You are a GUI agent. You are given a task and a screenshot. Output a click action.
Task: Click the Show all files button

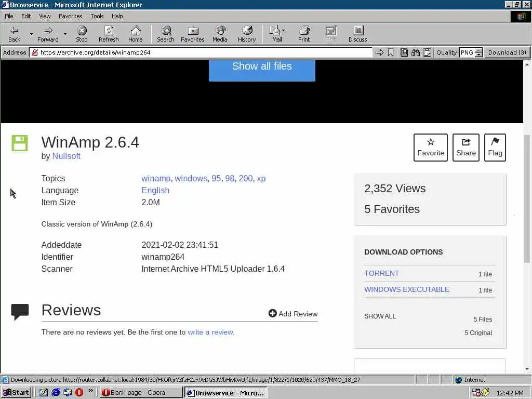262,70
